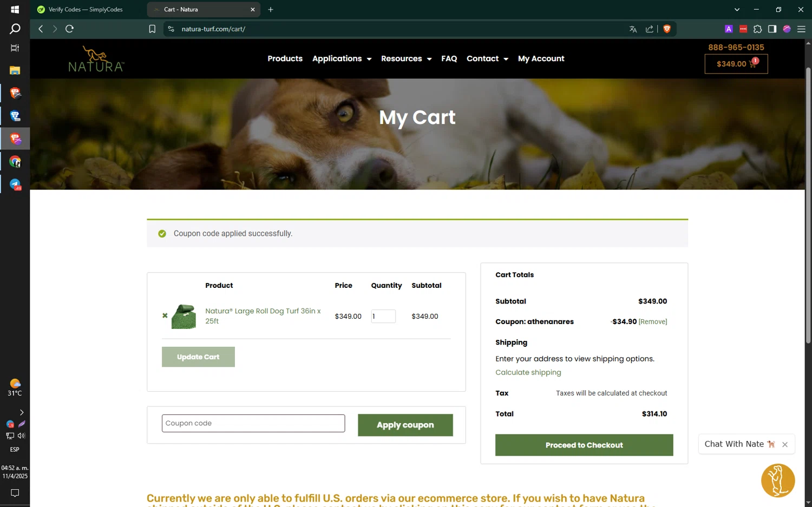Show hidden system tray icons chevron

[21, 412]
